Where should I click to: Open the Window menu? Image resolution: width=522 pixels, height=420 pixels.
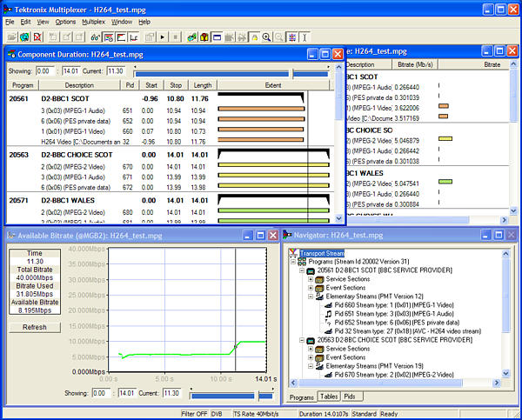pyautogui.click(x=122, y=22)
